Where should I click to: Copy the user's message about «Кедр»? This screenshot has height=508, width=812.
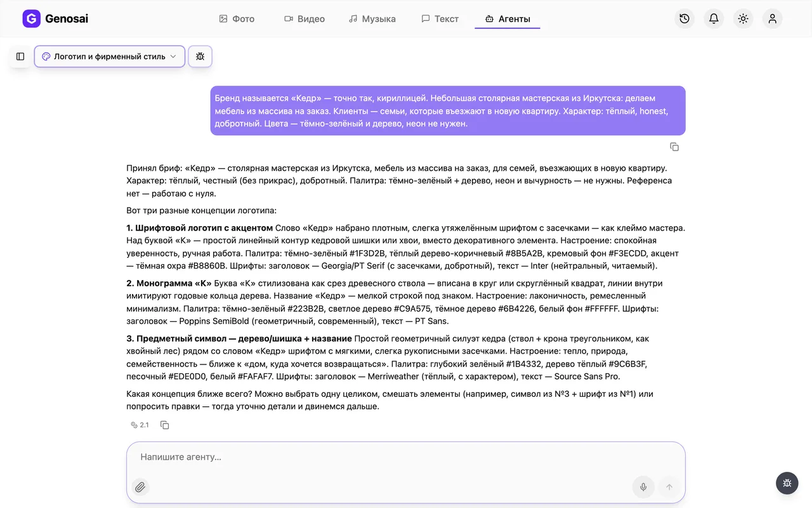click(x=674, y=147)
